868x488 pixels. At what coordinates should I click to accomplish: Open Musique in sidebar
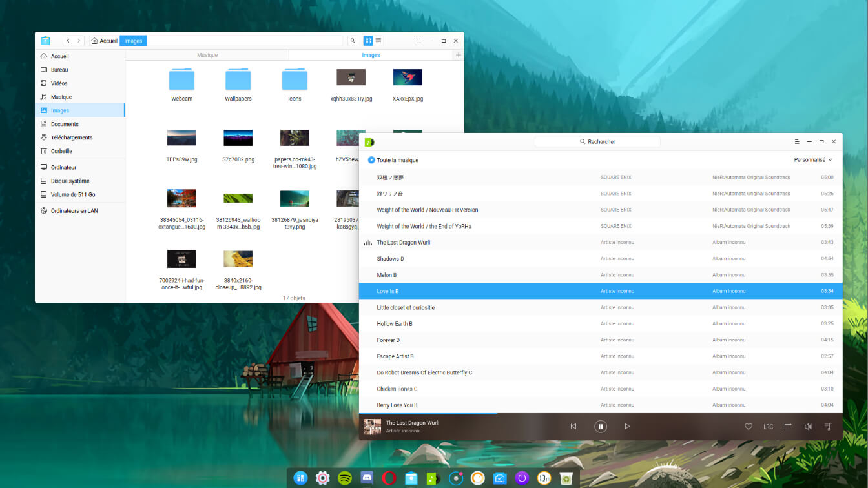(80, 97)
